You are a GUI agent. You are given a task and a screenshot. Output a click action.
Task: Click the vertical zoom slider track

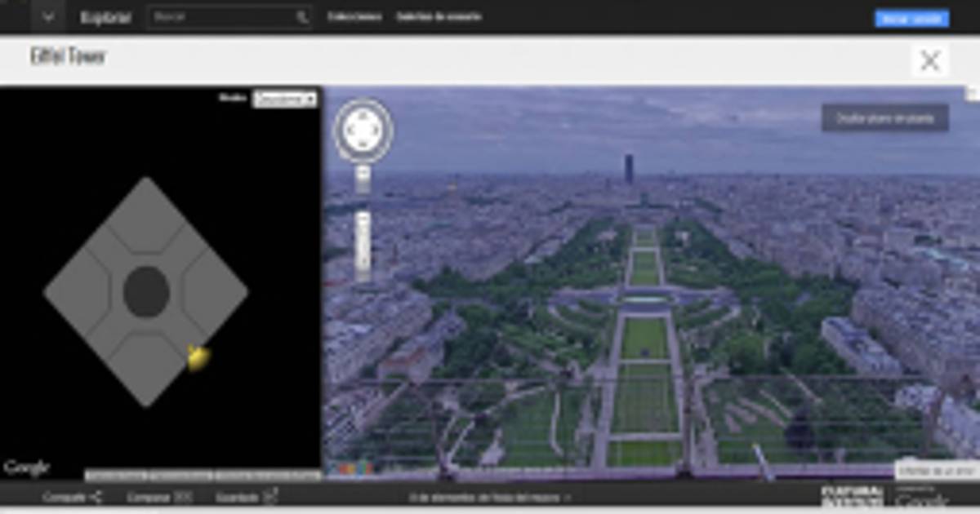point(363,245)
